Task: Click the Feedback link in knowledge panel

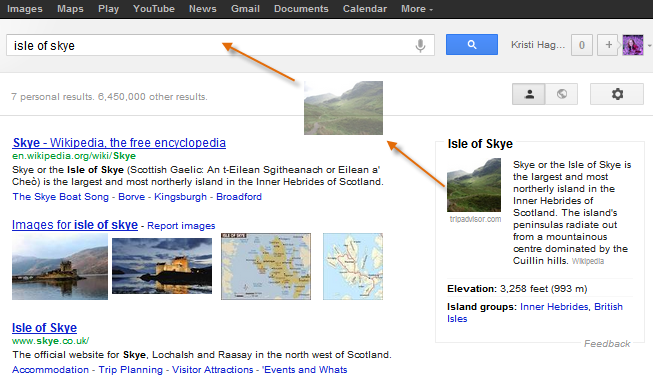Action: click(607, 344)
